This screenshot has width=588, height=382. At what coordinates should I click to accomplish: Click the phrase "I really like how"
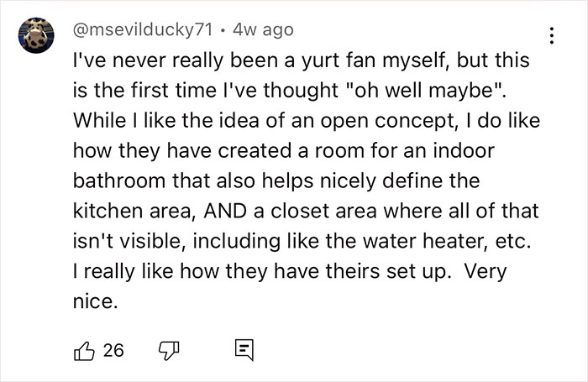click(142, 274)
